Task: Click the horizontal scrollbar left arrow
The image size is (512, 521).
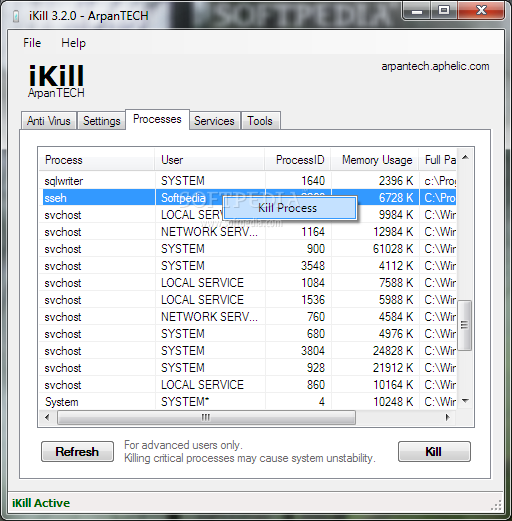Action: pyautogui.click(x=47, y=417)
